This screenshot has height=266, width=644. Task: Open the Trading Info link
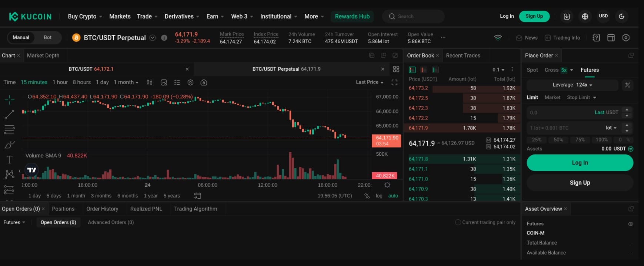coord(562,38)
